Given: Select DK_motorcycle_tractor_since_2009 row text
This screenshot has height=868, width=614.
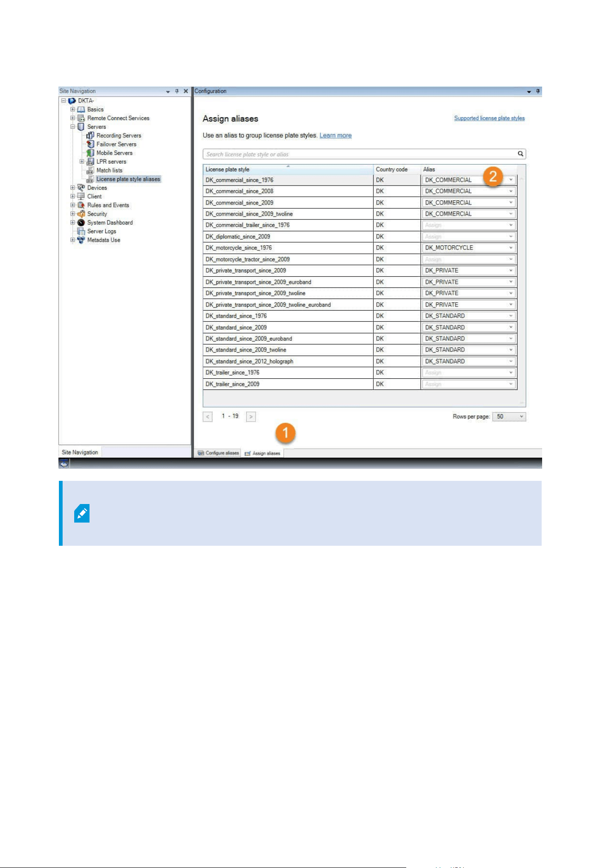Looking at the screenshot, I should tap(248, 259).
